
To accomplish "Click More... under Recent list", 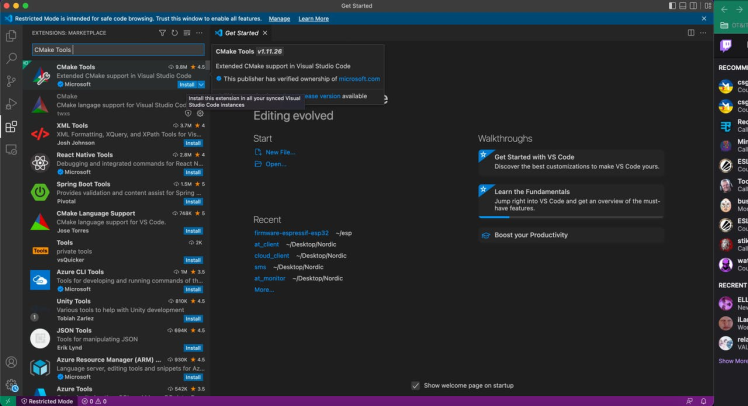I will coord(264,290).
